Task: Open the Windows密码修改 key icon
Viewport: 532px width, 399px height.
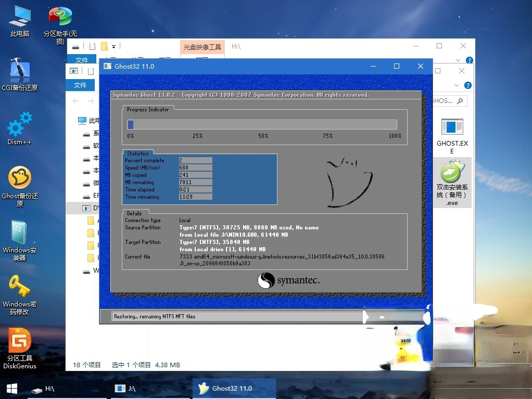Action: coord(20,294)
